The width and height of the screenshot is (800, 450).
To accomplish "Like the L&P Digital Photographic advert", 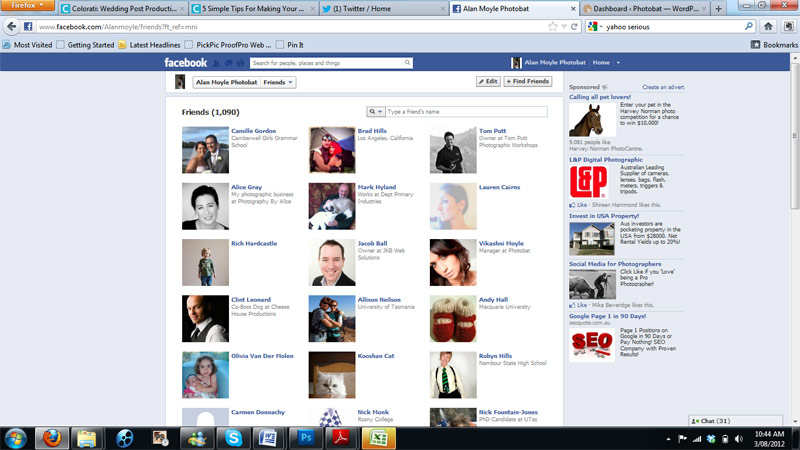I will (x=579, y=204).
